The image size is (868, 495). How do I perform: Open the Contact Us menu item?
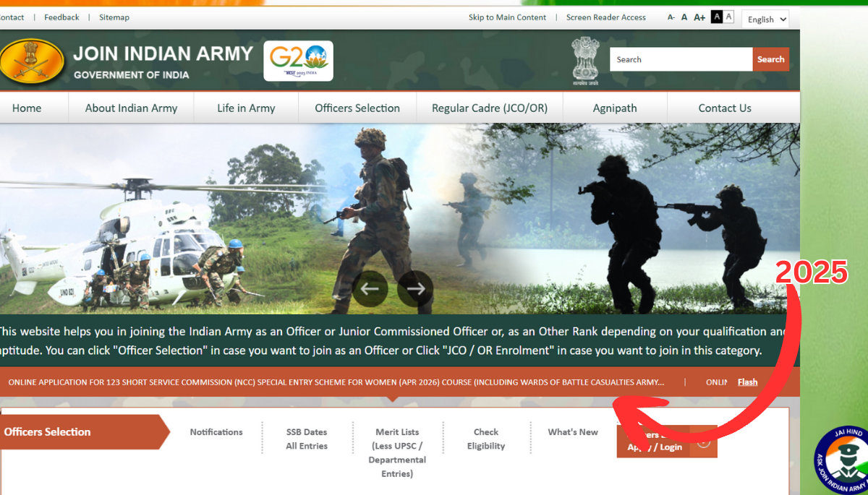point(725,108)
